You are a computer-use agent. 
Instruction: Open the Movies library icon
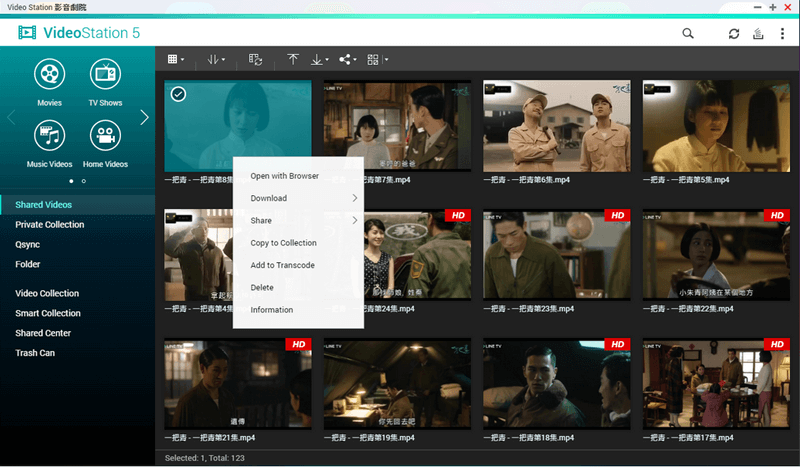click(49, 75)
